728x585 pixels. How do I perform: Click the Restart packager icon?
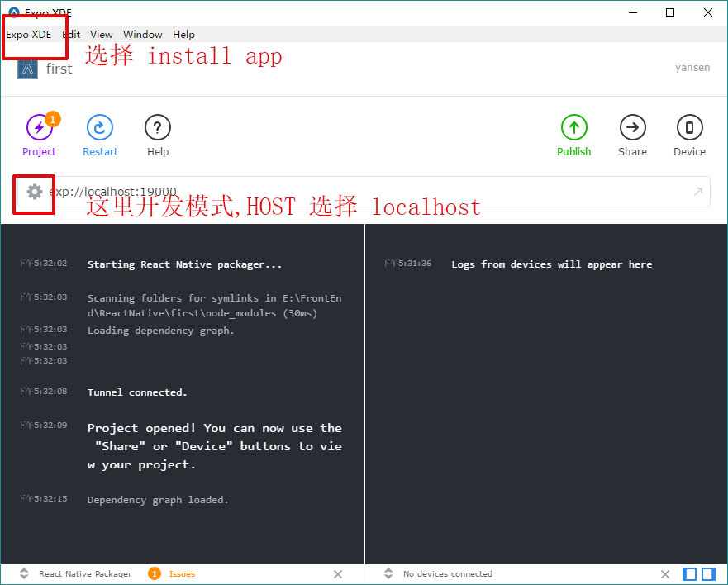pos(100,127)
